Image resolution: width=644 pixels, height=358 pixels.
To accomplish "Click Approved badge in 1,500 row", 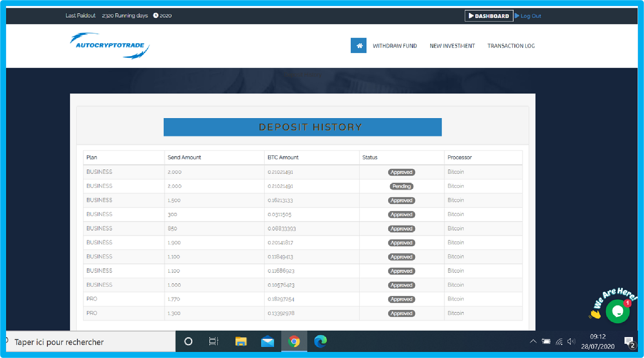I will coord(402,200).
